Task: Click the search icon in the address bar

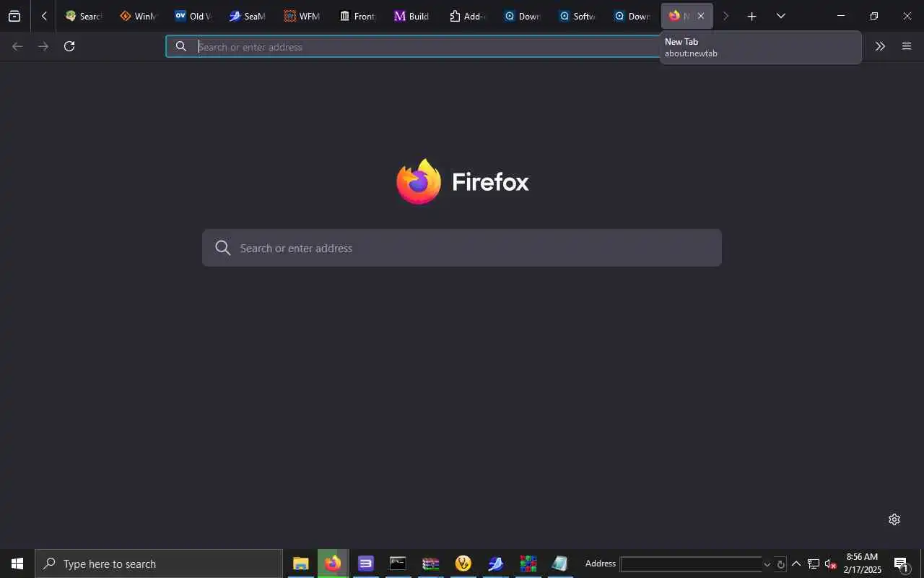Action: click(x=181, y=46)
